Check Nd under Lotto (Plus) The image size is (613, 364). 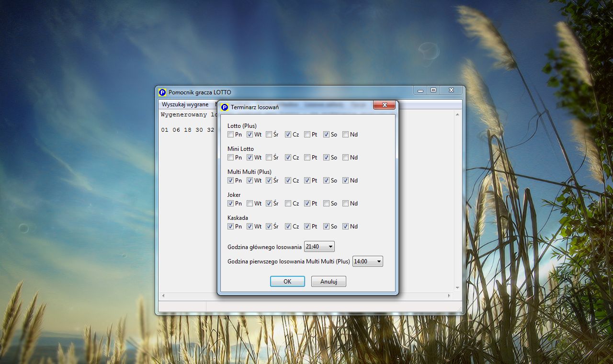coord(346,135)
